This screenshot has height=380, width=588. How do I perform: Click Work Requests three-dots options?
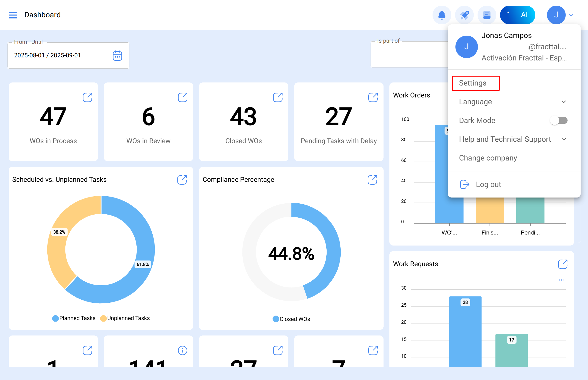tap(561, 280)
